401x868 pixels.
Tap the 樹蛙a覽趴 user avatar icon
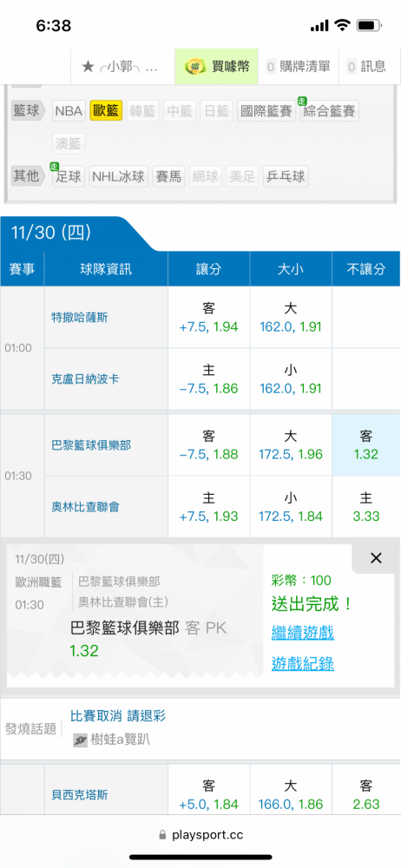[81, 740]
